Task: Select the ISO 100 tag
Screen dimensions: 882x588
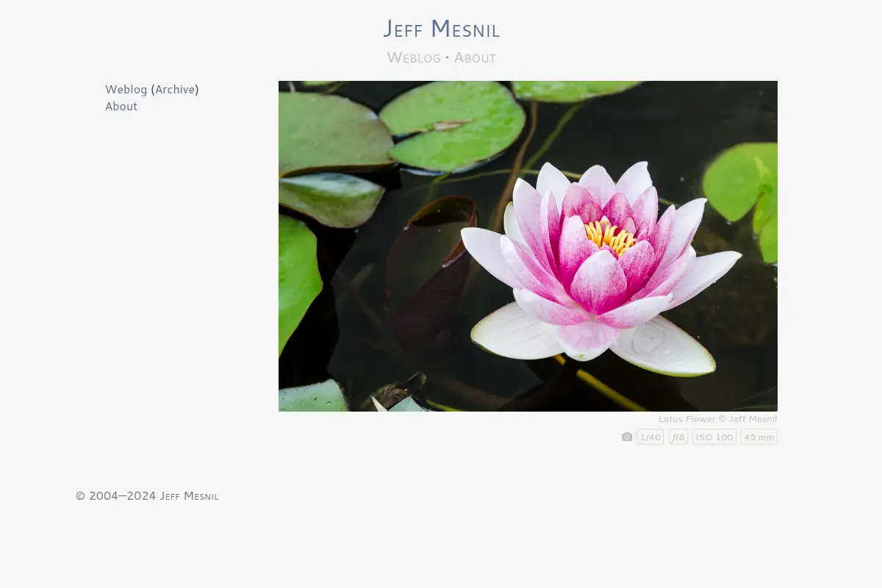Action: [714, 437]
